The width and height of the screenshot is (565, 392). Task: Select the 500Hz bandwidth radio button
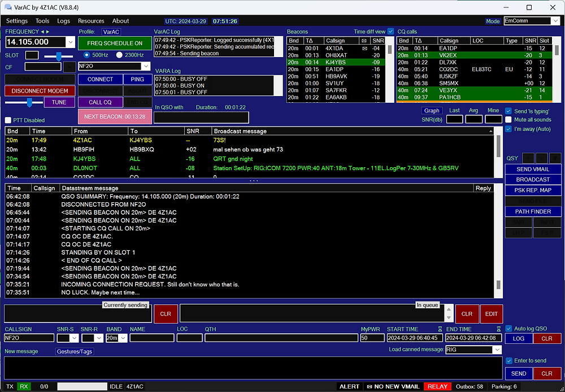tap(86, 55)
